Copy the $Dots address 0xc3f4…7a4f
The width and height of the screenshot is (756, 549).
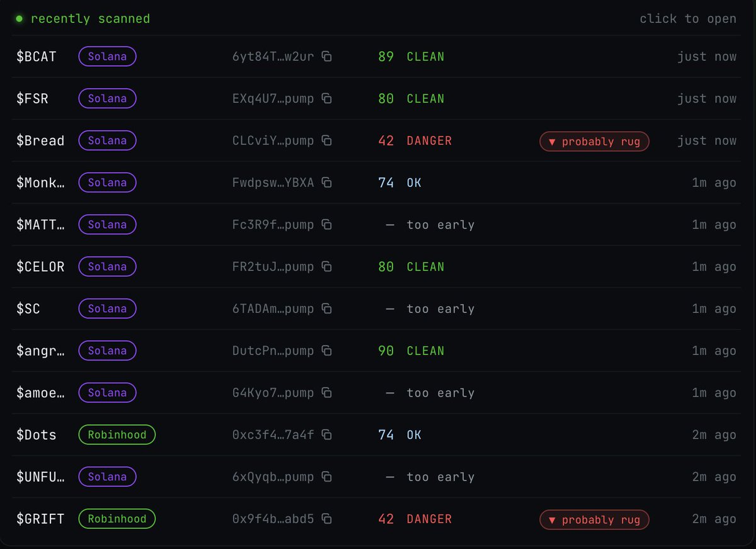pyautogui.click(x=326, y=434)
